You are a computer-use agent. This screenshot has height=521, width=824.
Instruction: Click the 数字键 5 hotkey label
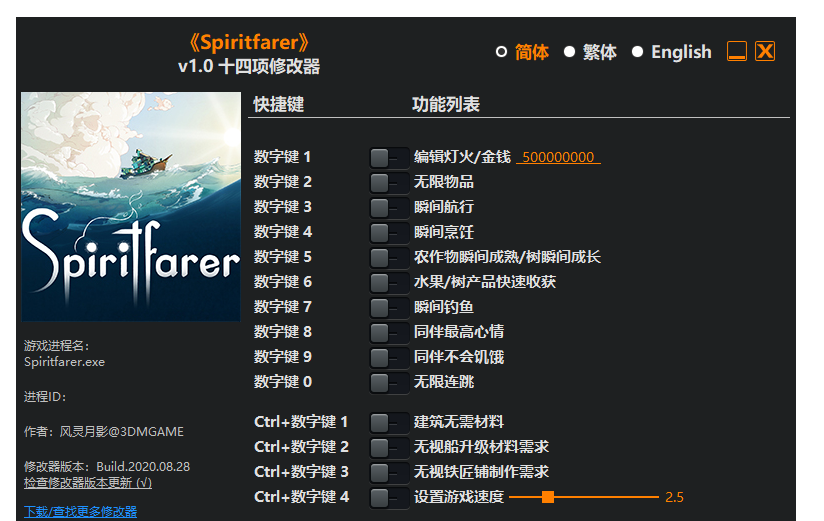[x=283, y=257]
